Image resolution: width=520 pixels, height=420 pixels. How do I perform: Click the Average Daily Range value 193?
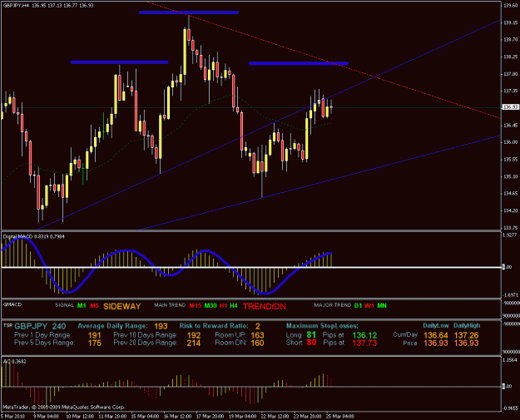point(161,326)
